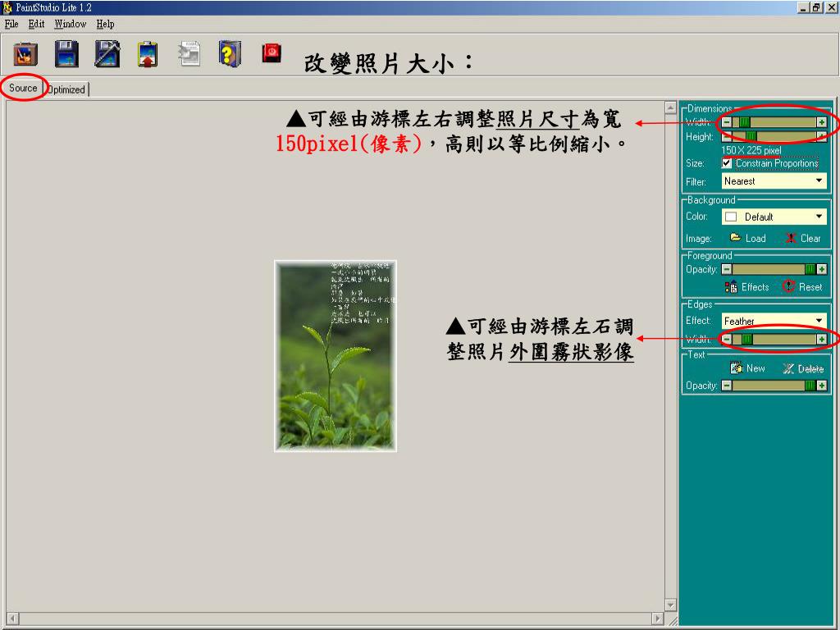Click the Text Opacity slider track

point(774,386)
